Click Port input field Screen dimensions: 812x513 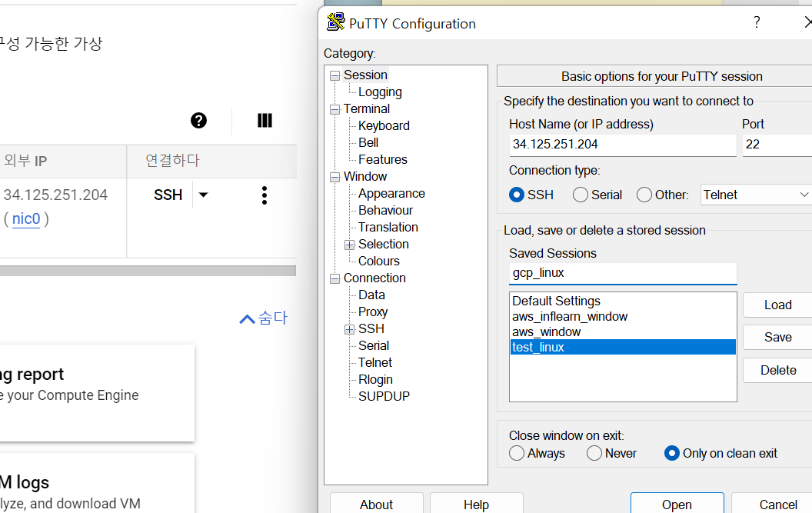(x=777, y=145)
